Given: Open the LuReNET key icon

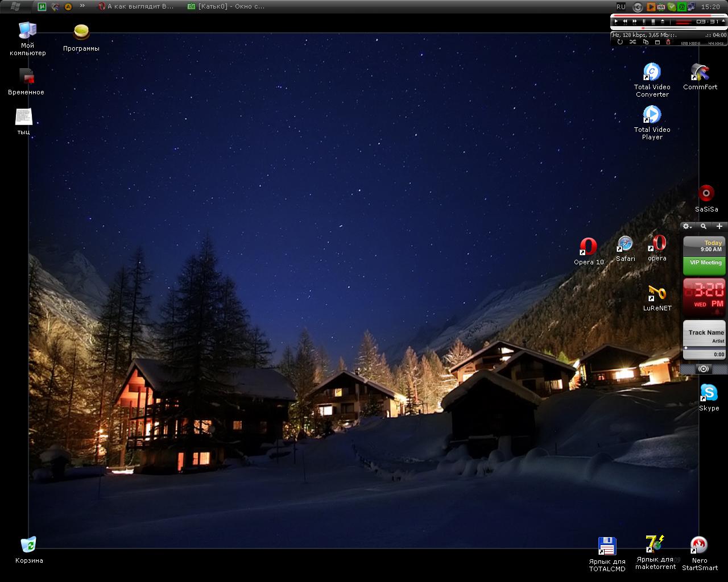Looking at the screenshot, I should (657, 294).
